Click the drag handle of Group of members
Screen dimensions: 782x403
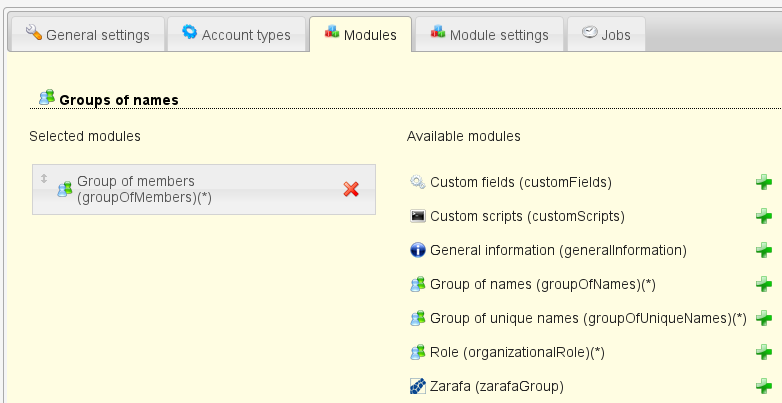(x=43, y=179)
